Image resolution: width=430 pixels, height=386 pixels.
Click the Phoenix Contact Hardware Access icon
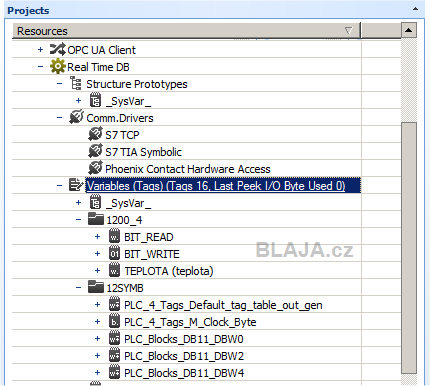click(x=95, y=168)
